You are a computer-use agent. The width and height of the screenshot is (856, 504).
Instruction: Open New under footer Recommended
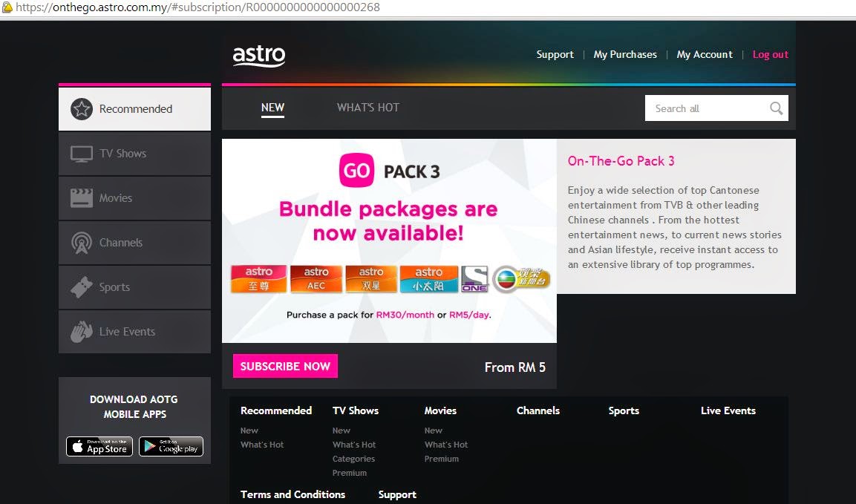tap(249, 431)
